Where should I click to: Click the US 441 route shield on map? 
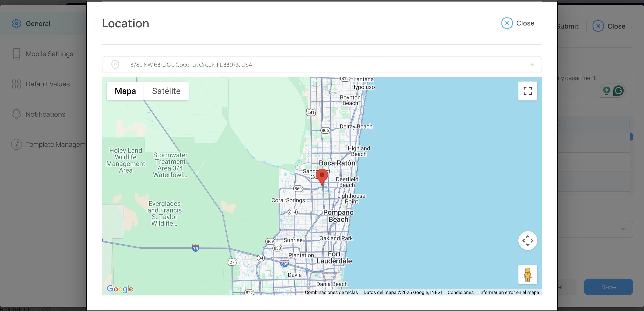coord(311,112)
